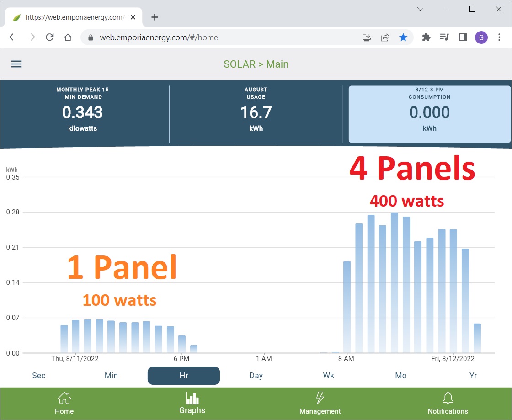Screen dimensions: 512x420
Task: Select the Sec time scale
Action: (x=39, y=376)
